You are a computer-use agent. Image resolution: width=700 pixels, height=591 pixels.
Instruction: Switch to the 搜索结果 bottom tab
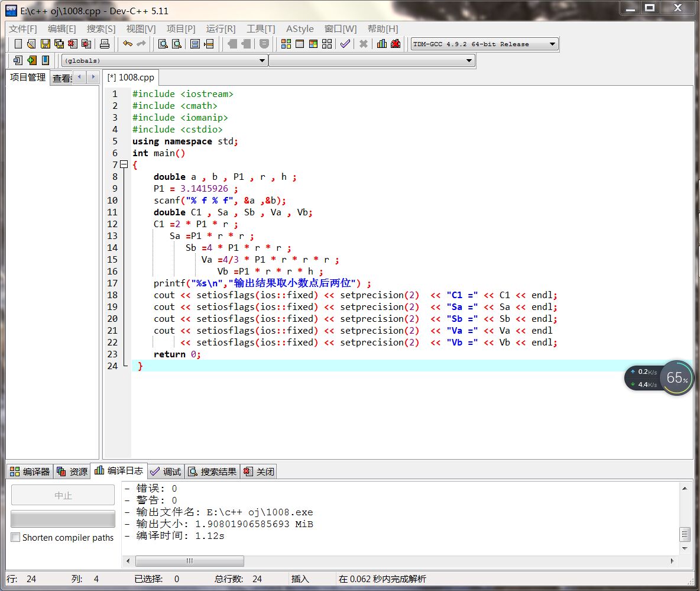[212, 471]
